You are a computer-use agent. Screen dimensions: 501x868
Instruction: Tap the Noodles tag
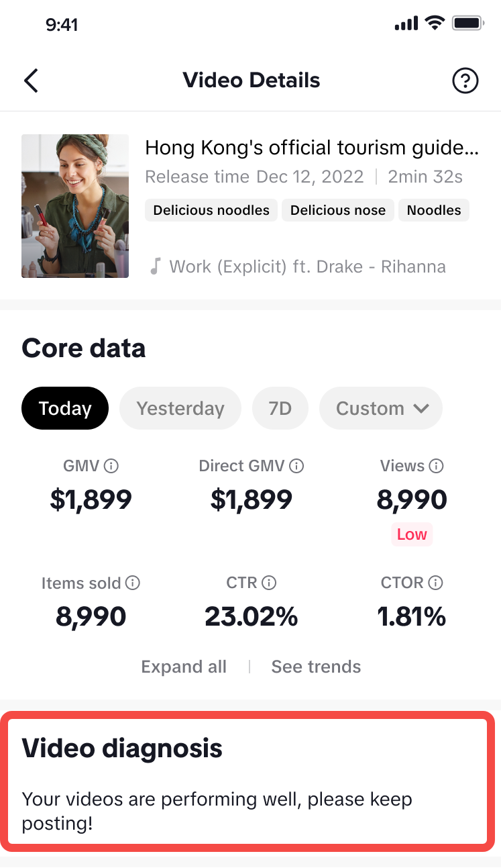pos(434,210)
